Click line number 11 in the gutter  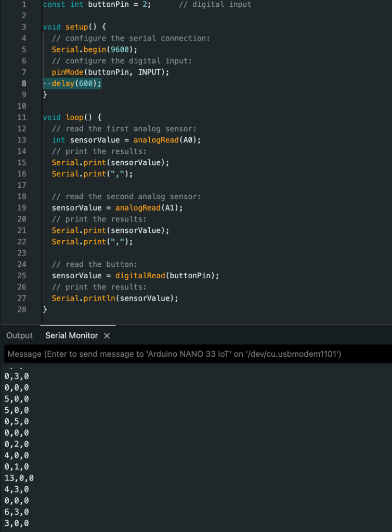pos(21,118)
